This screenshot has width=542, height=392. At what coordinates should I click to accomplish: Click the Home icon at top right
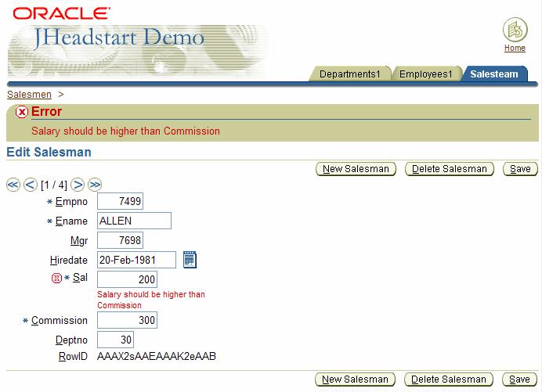click(515, 31)
